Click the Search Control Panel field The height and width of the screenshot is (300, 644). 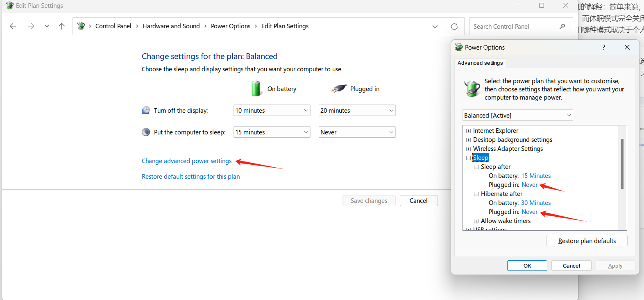(x=514, y=27)
